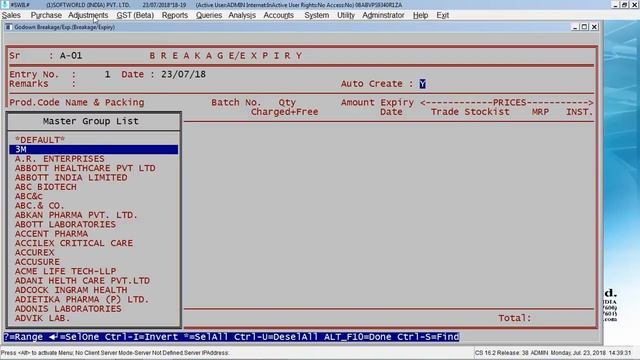Click Ctrl-S=Find in the shortcut bar
The image size is (640, 360).
(x=428, y=337)
